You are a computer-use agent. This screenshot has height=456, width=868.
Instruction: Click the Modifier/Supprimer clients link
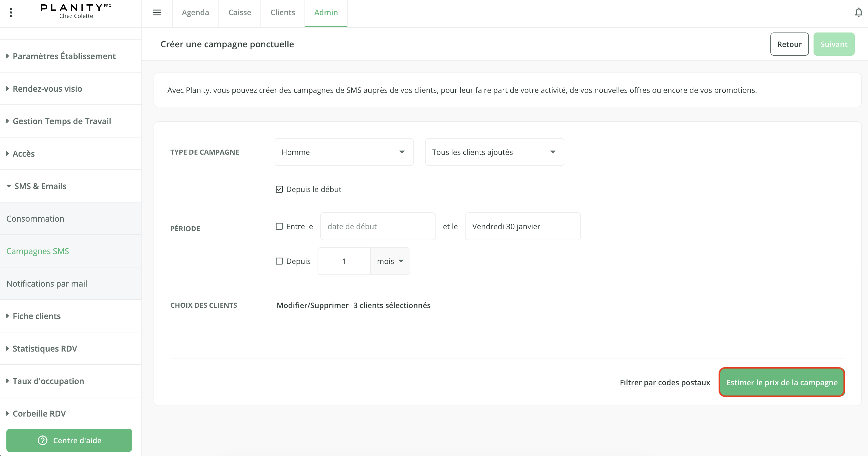[312, 305]
